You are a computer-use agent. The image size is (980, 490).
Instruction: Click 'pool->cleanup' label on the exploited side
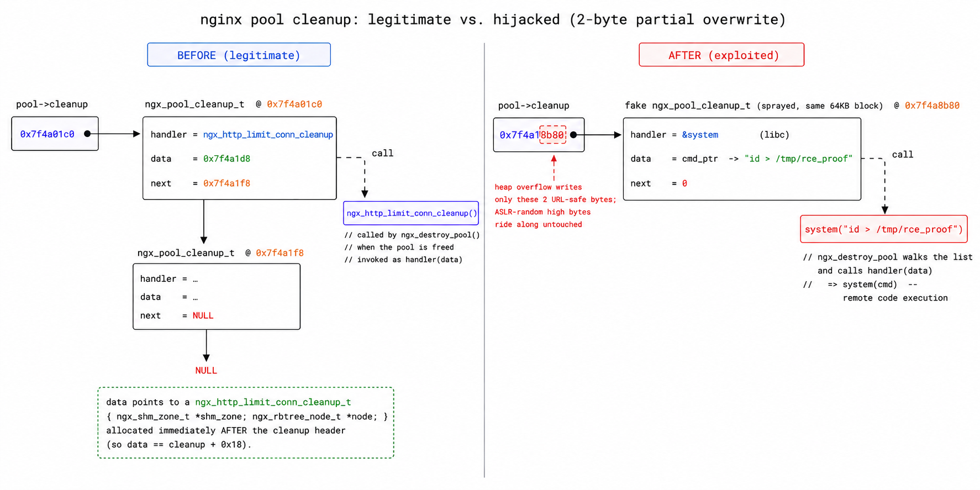pyautogui.click(x=534, y=106)
